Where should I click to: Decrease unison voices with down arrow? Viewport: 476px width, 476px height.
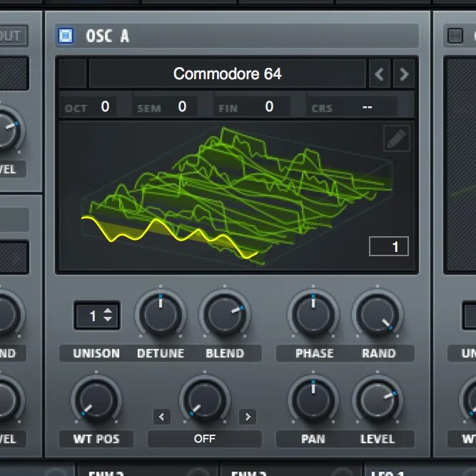pos(108,319)
